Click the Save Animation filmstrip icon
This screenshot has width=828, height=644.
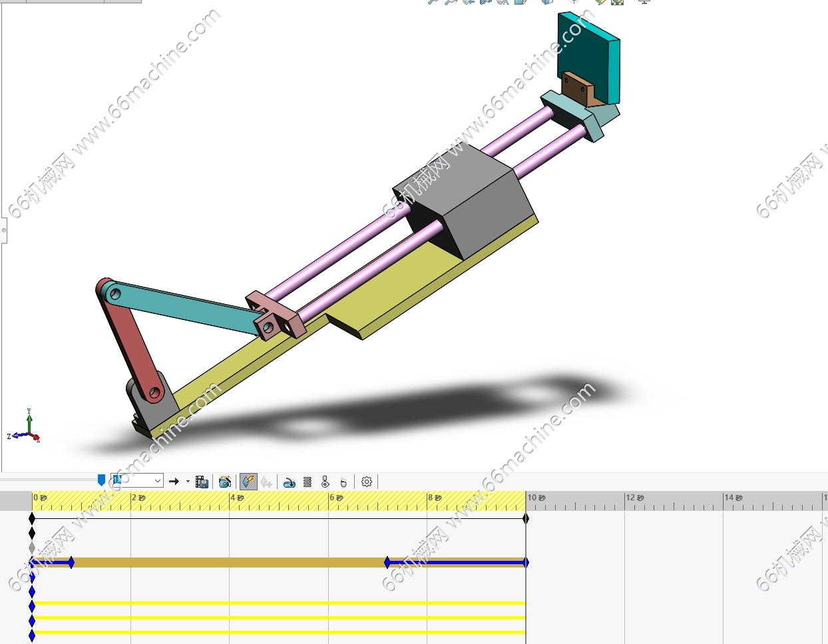point(202,482)
